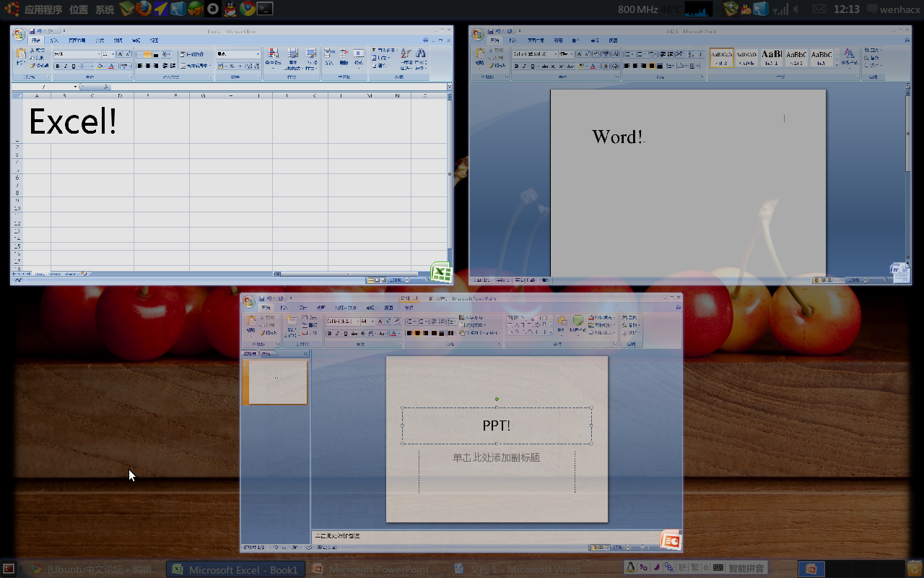
Task: Click the Office button in Word window
Action: 477,34
